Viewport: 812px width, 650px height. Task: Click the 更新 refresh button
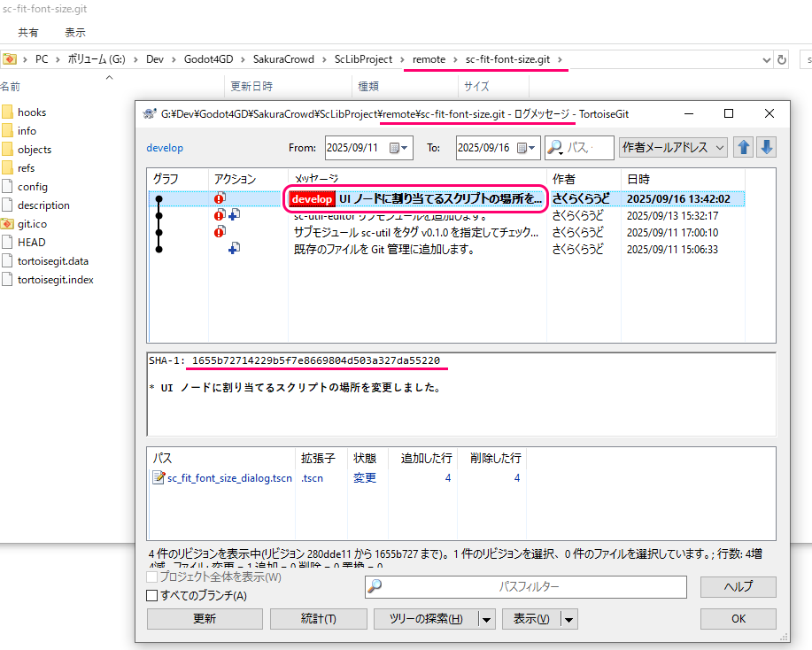point(204,619)
